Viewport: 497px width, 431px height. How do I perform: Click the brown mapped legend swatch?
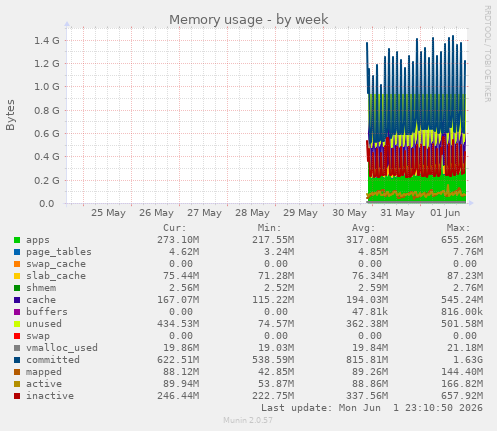coord(17,372)
